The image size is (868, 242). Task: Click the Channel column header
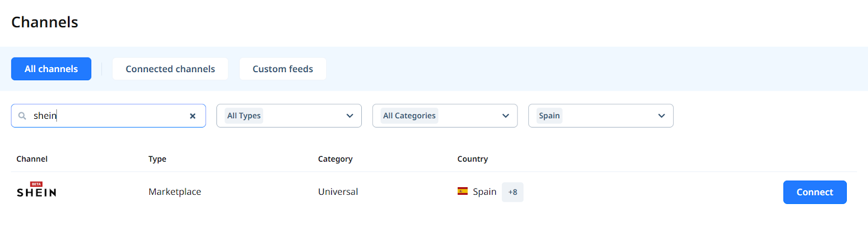(32, 159)
